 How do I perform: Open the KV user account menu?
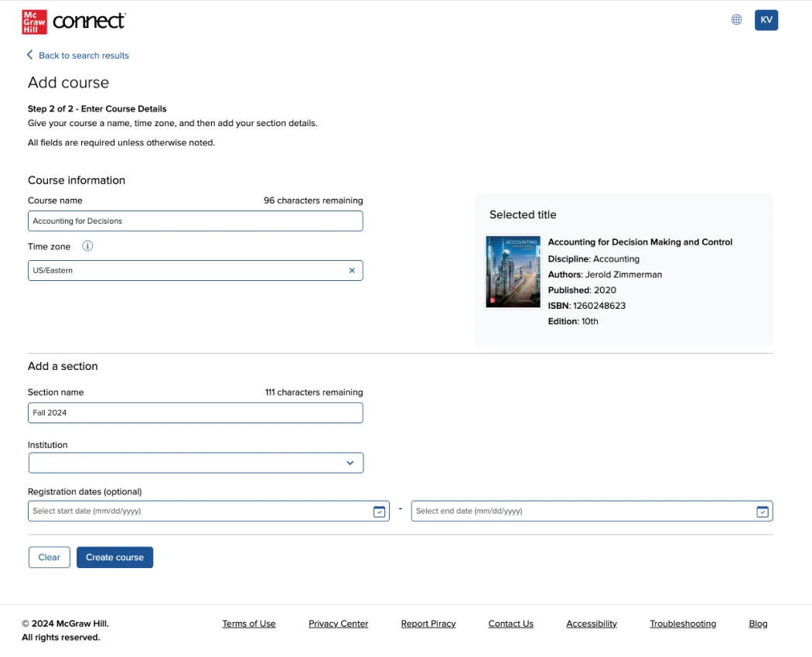coord(766,20)
